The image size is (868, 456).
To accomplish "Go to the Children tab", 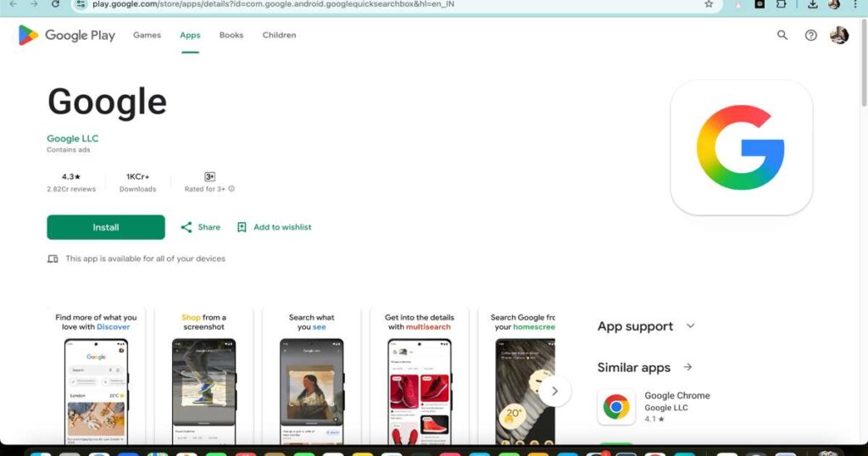I will [279, 35].
